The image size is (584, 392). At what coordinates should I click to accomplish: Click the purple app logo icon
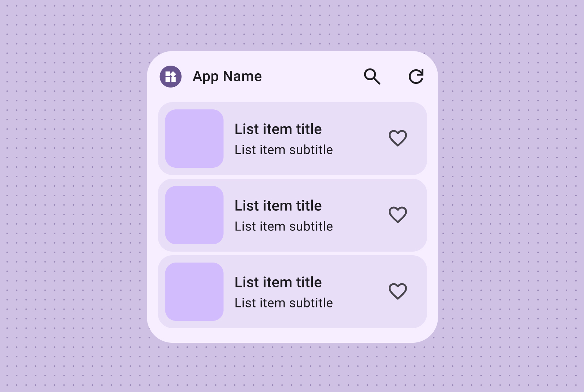[x=170, y=77]
